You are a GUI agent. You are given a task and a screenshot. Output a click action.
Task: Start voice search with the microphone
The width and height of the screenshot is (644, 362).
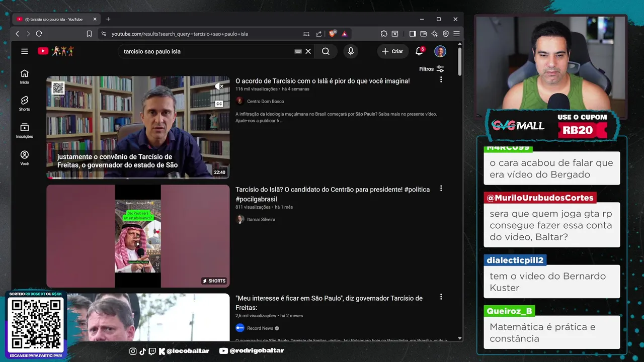click(x=351, y=51)
